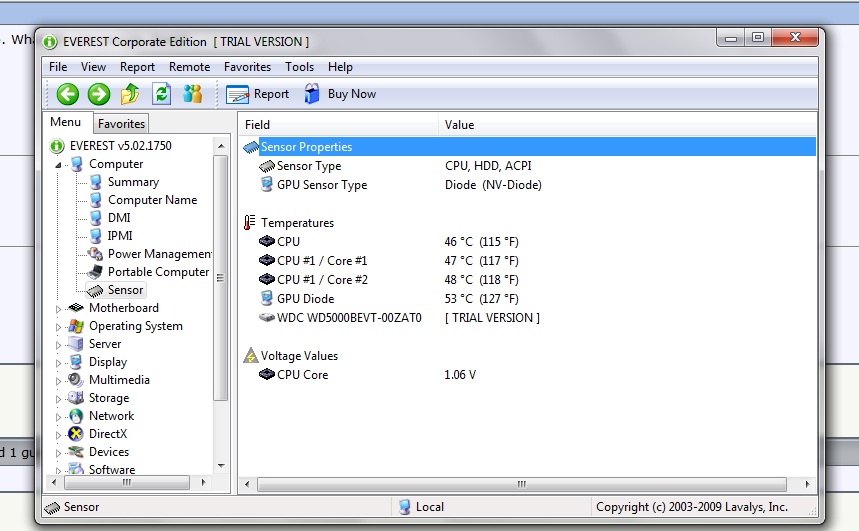This screenshot has height=531, width=859.
Task: Click the Local status bar entry
Action: point(430,507)
